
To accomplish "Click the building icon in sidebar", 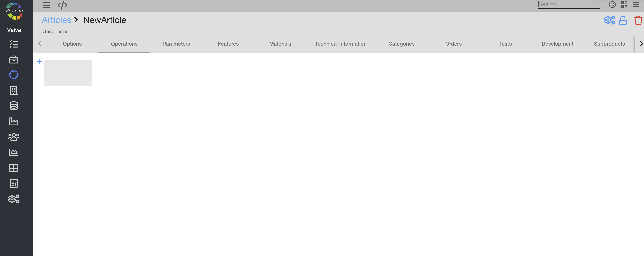I will point(14,90).
